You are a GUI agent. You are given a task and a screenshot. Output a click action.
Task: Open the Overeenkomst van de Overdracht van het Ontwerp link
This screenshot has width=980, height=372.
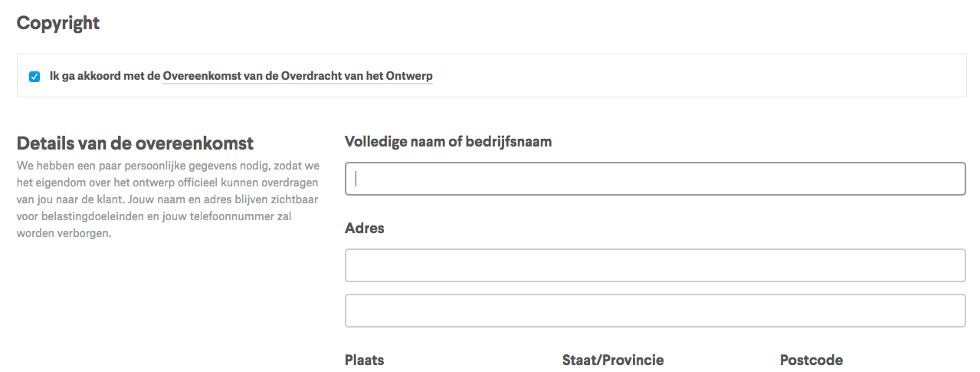[x=298, y=76]
